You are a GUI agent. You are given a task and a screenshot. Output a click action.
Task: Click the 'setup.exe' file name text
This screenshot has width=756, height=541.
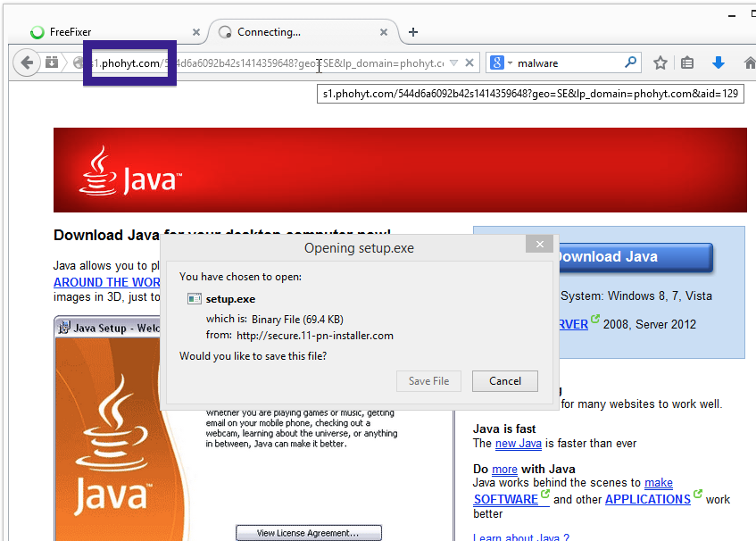(230, 299)
